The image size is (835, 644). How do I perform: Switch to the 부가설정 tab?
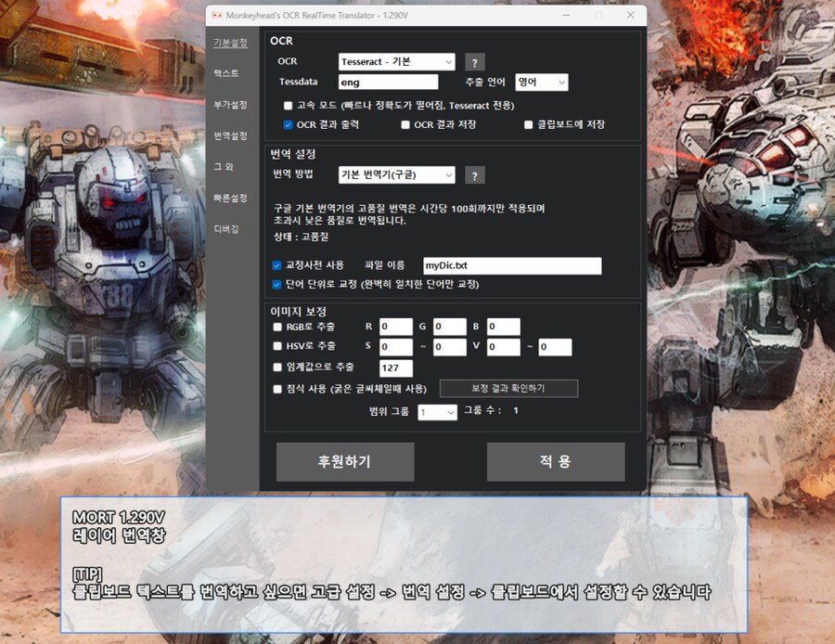point(231,105)
